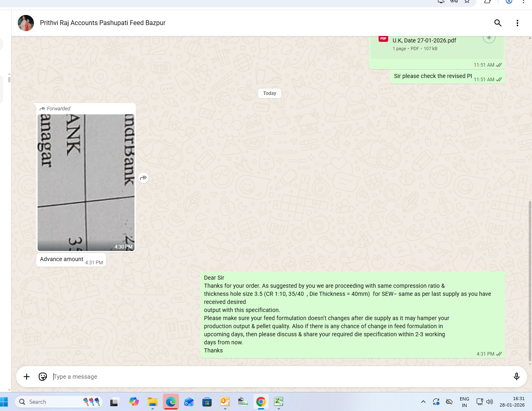Open the chat menu three-dots icon

517,23
